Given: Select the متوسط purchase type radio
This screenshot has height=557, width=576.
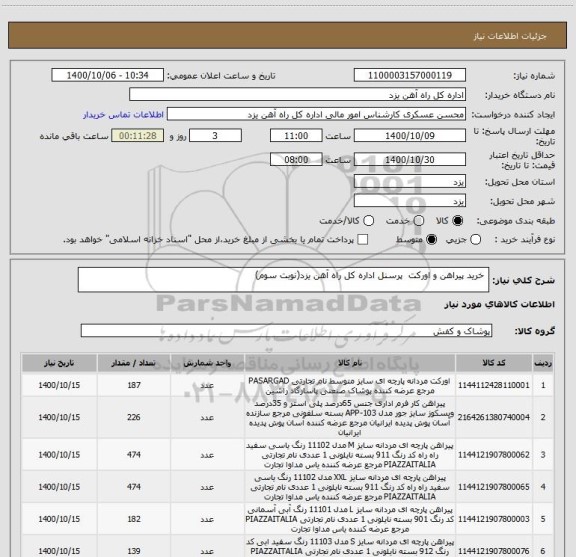Looking at the screenshot, I should click(432, 240).
